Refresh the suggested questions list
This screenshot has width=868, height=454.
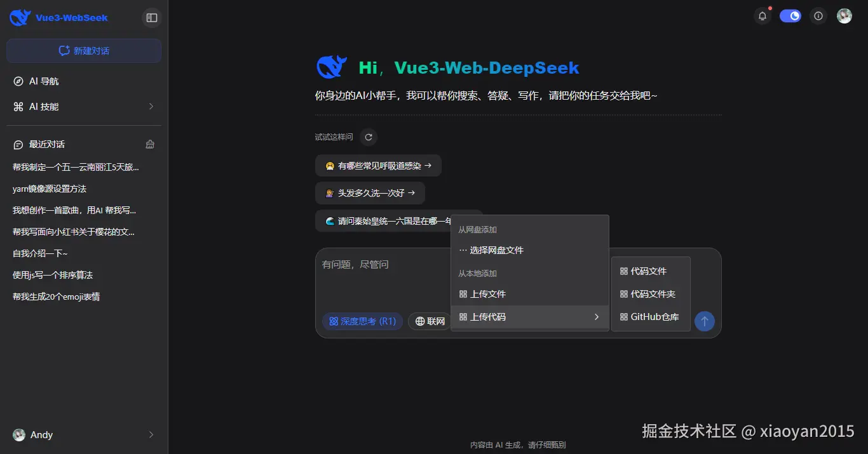click(x=368, y=137)
